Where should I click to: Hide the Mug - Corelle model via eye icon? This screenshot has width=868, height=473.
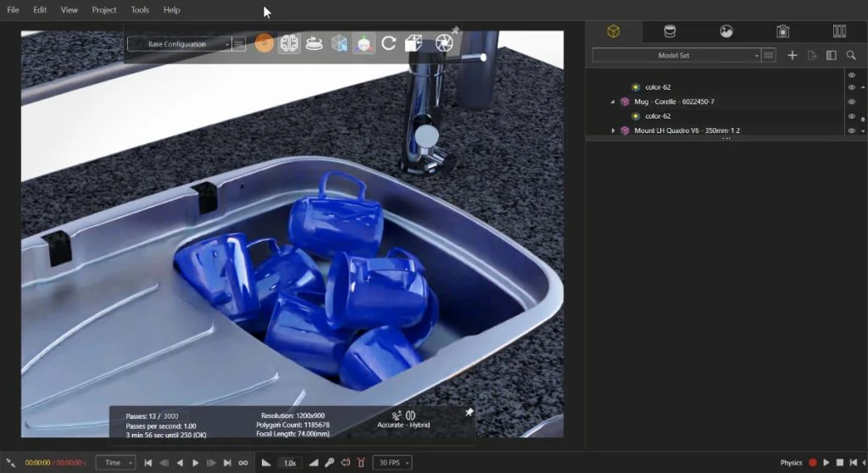[852, 102]
